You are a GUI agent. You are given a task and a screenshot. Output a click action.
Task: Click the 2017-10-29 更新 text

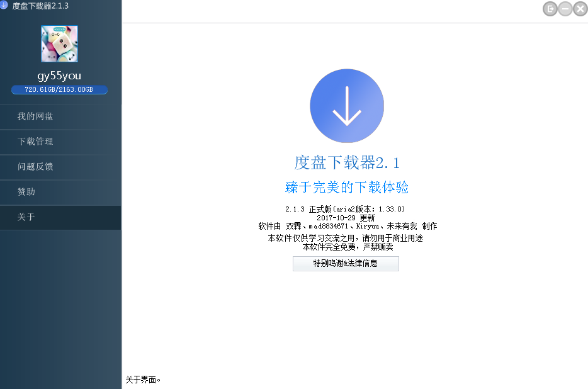coord(345,217)
